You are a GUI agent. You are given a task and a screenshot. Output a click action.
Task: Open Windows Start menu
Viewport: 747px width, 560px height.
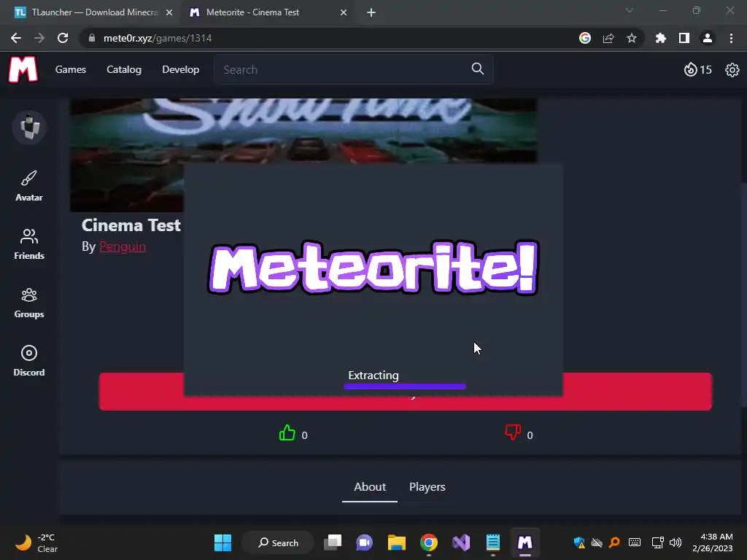click(x=222, y=542)
